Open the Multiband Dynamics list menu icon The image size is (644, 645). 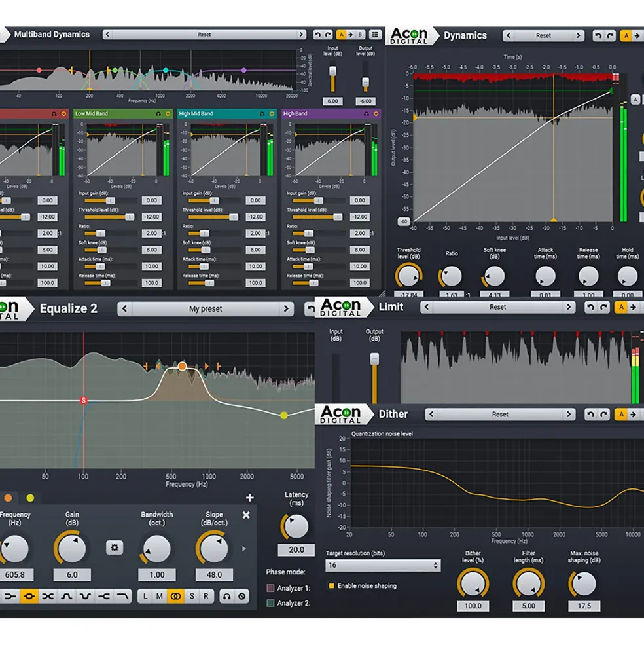(x=375, y=35)
